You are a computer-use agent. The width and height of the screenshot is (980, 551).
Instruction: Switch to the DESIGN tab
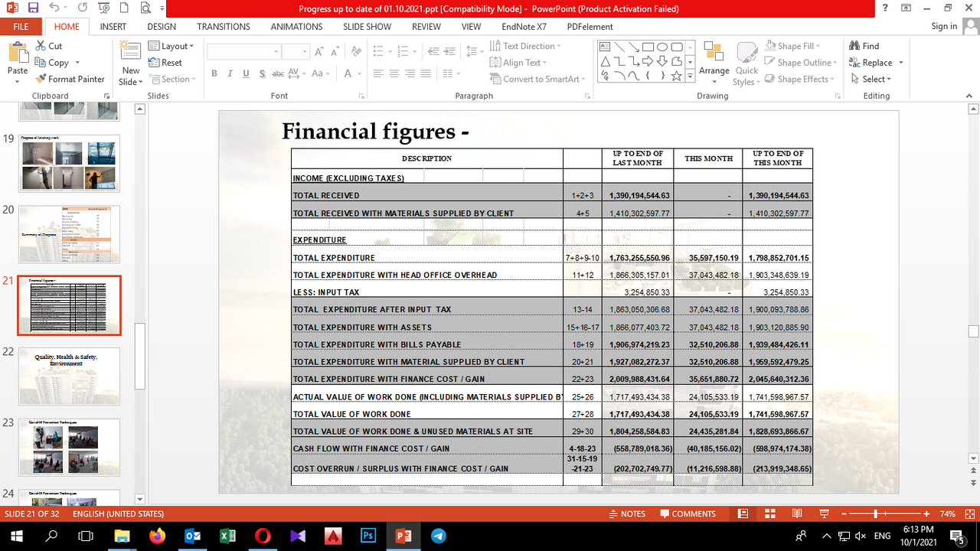pos(162,26)
